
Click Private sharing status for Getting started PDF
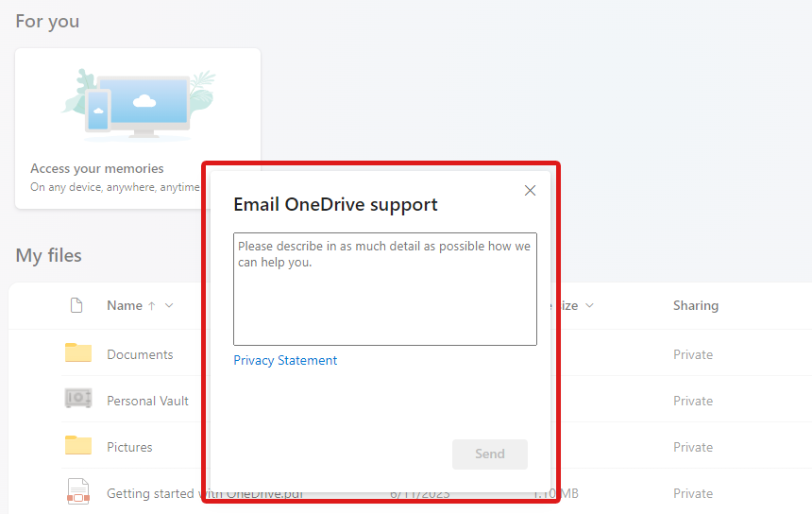tap(693, 493)
